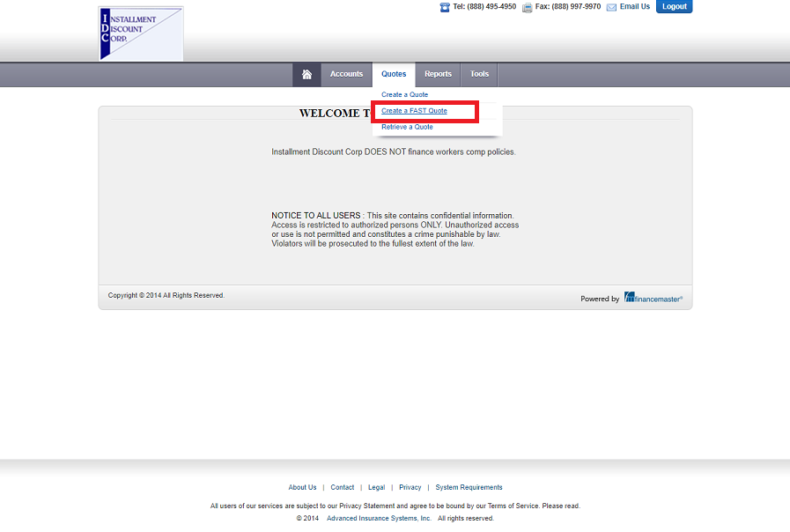Open the About Us footer link
Image resolution: width=790 pixels, height=532 pixels.
coord(302,487)
